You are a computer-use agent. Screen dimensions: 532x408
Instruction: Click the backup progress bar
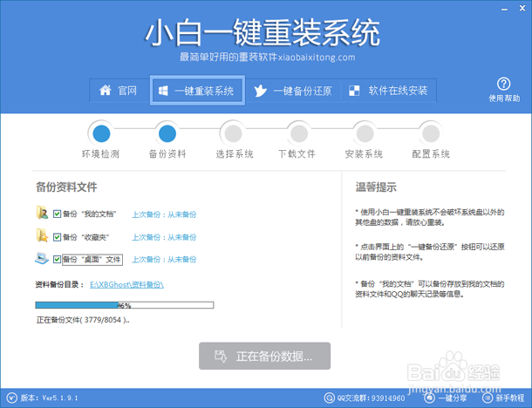click(125, 305)
